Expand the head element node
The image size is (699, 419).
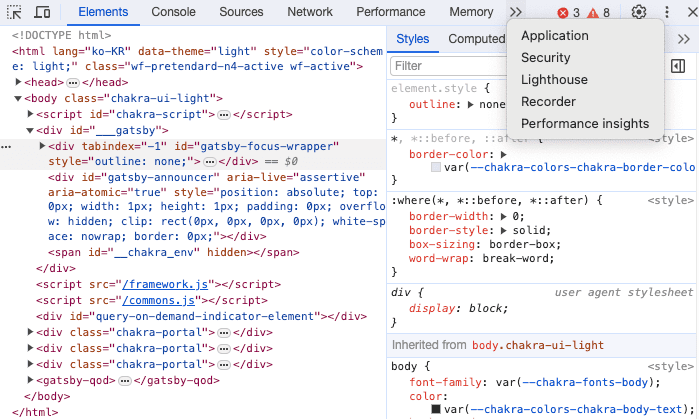tap(19, 82)
